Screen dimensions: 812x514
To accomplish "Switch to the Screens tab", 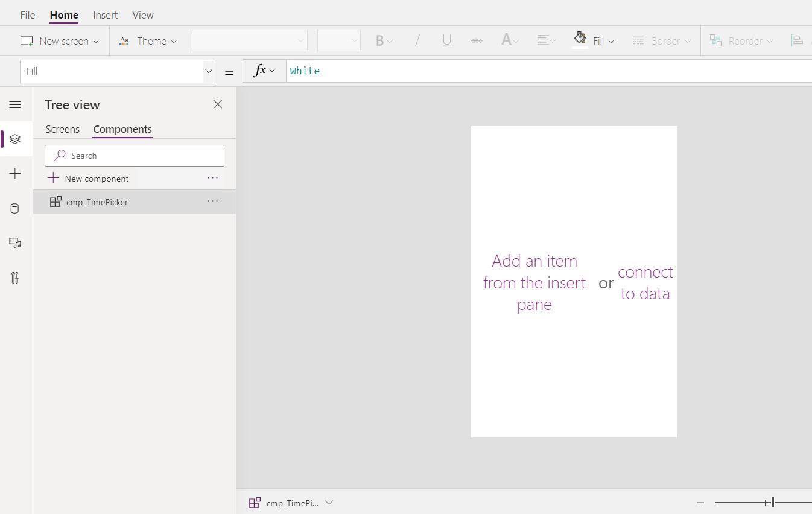I will (62, 129).
